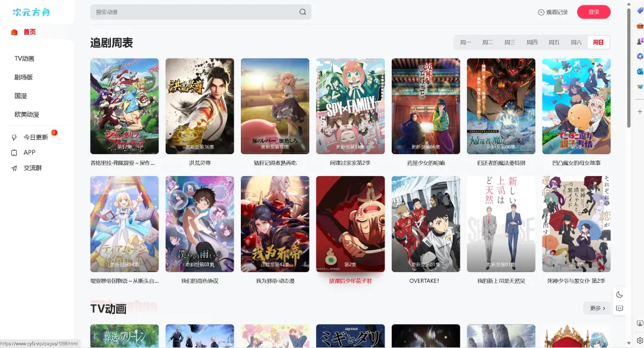Open 剧场版 in the sidebar
The image size is (644, 348).
click(23, 78)
